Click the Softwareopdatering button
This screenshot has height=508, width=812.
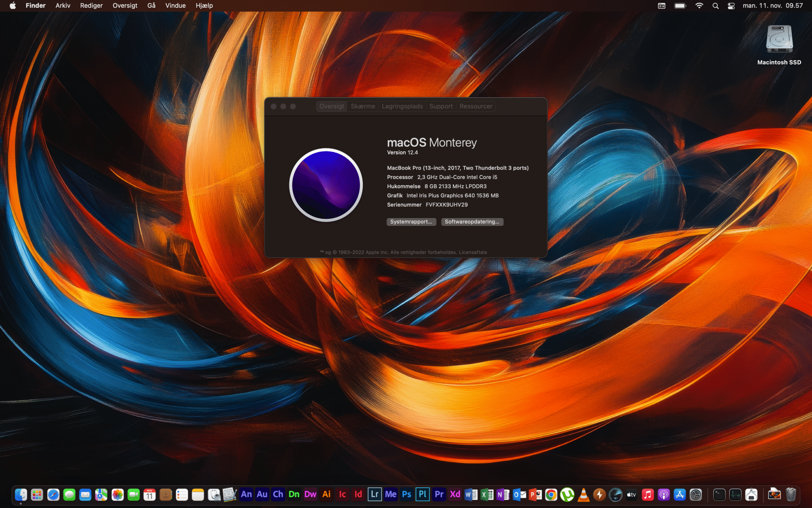[x=472, y=222]
